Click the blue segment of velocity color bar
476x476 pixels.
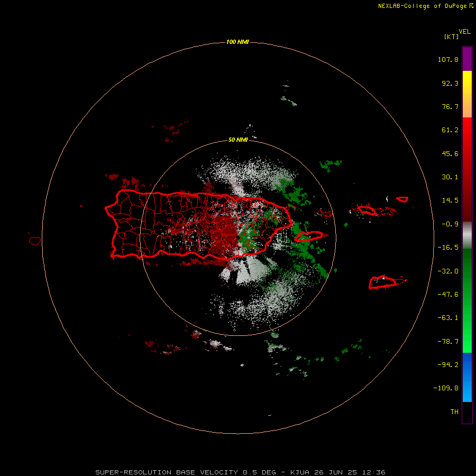(x=467, y=377)
